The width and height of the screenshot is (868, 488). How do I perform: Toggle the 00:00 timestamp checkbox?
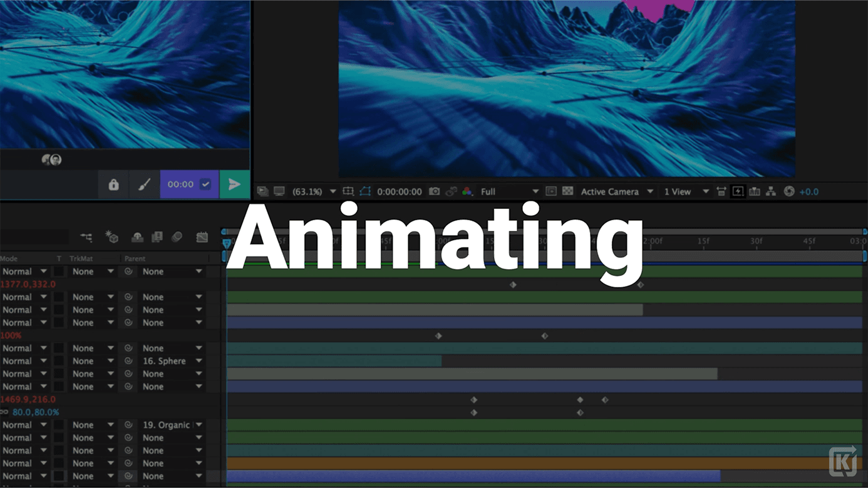(205, 185)
